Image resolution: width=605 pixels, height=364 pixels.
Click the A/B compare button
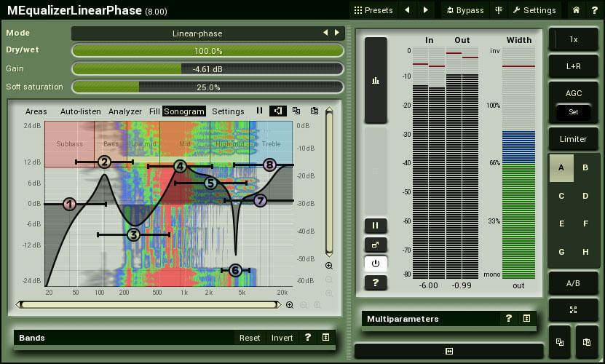click(x=573, y=282)
